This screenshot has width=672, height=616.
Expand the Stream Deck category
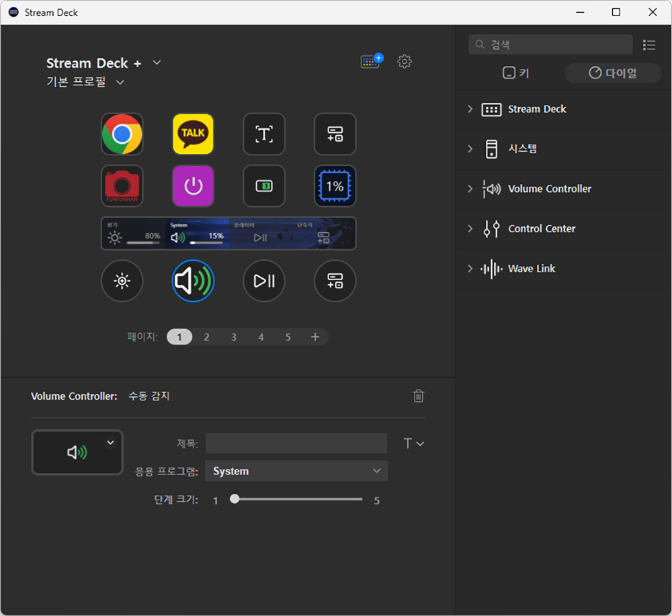470,109
